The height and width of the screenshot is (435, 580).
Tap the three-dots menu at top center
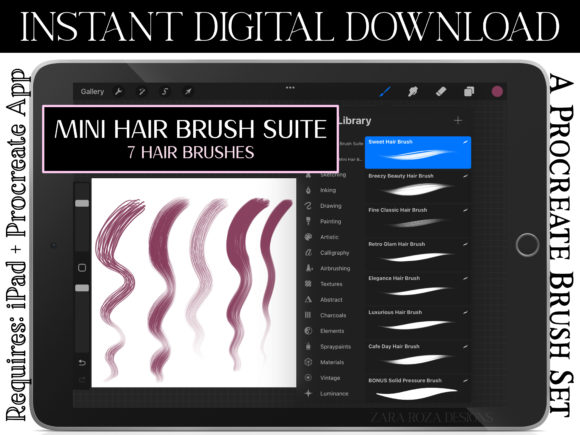pos(290,88)
